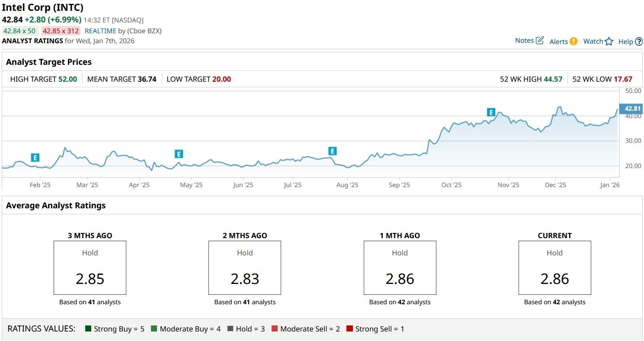Click the Watch star icon
Viewport: 644px width, 341px height.
point(609,41)
